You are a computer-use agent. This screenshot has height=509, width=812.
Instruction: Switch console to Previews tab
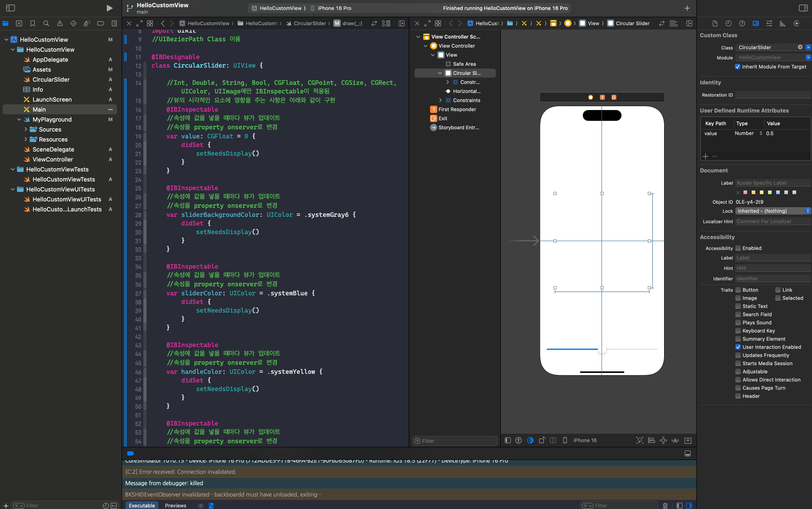(175, 505)
